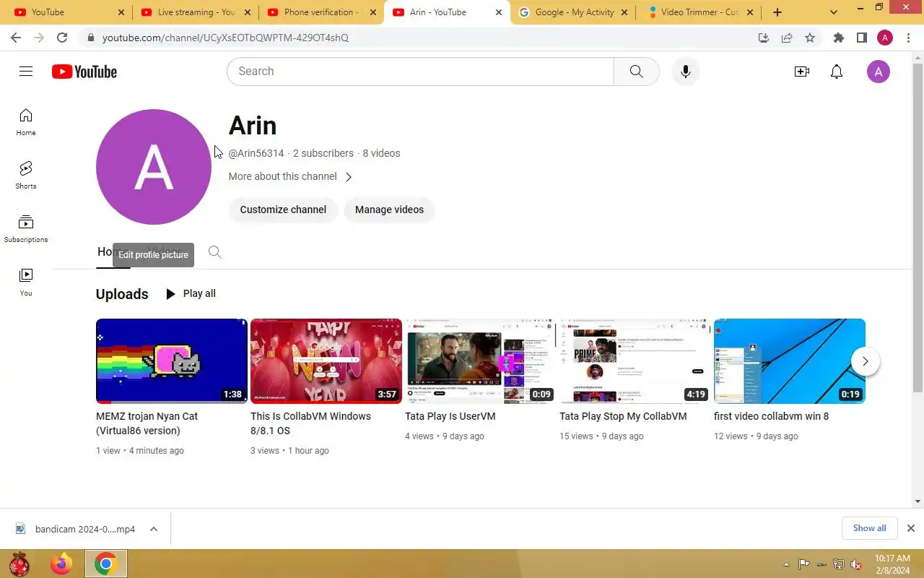Click the browser back arrow

[x=16, y=38]
